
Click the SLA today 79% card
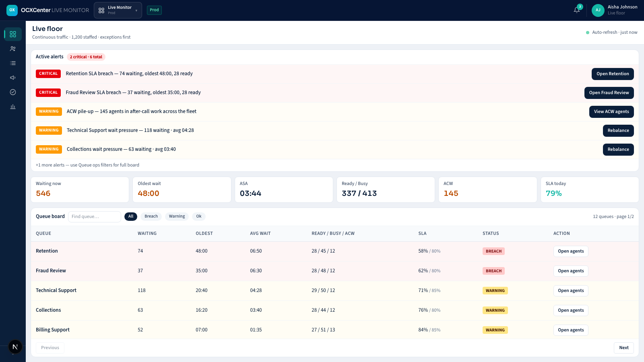[590, 190]
